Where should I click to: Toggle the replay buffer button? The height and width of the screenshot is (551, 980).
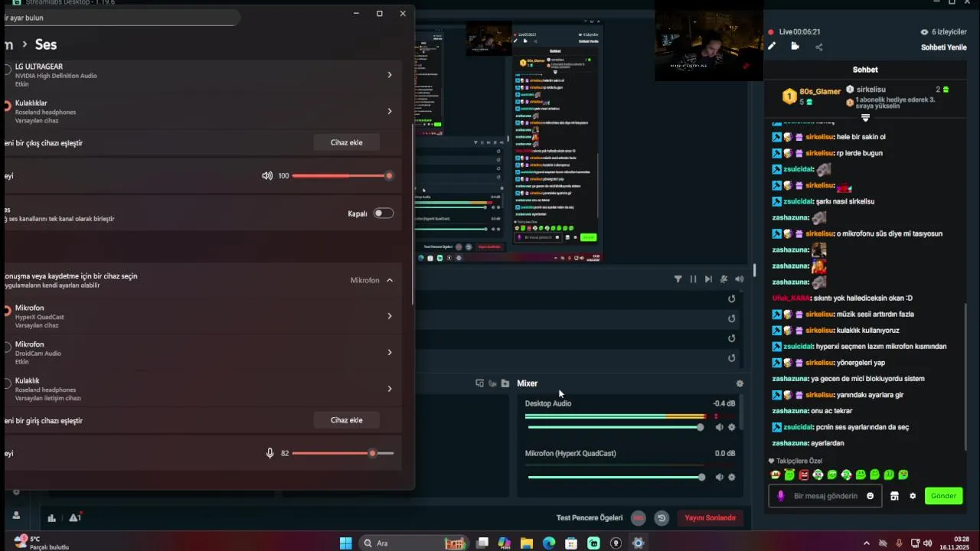coord(661,518)
